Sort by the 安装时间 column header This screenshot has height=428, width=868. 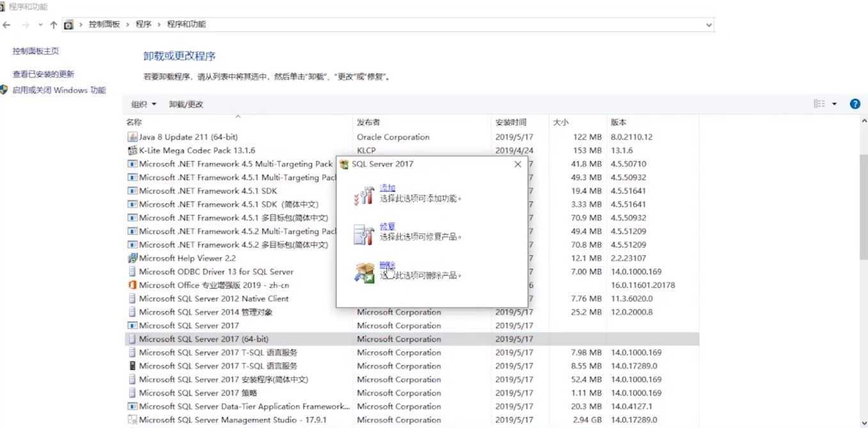click(510, 122)
